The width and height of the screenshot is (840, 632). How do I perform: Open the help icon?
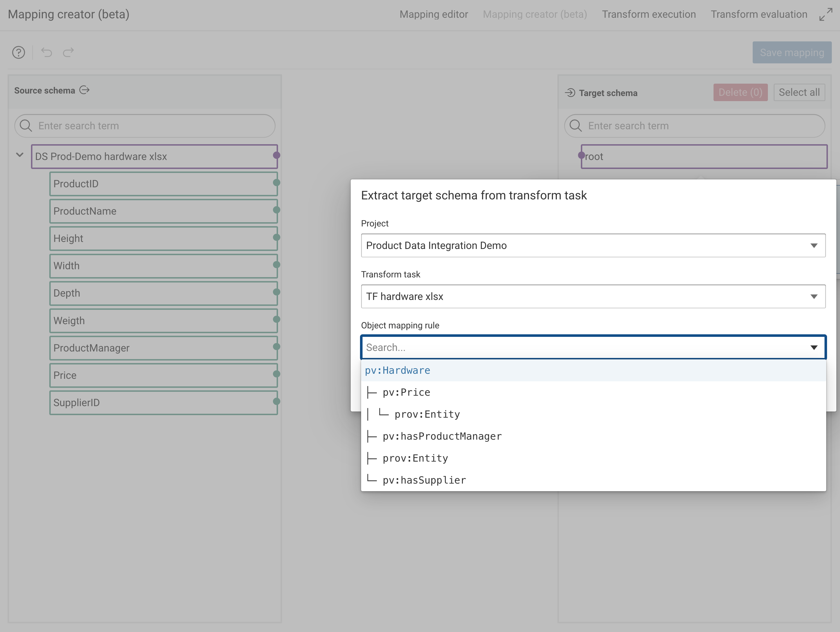click(18, 52)
